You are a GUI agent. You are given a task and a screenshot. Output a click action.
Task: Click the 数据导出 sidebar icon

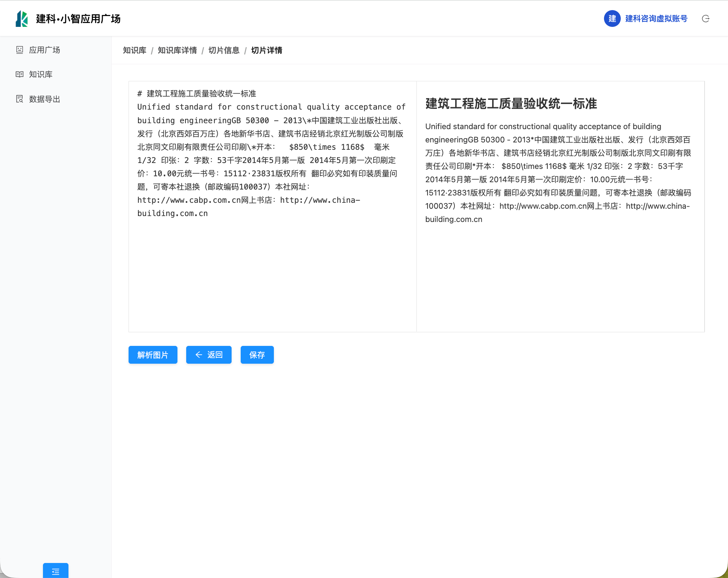[20, 99]
